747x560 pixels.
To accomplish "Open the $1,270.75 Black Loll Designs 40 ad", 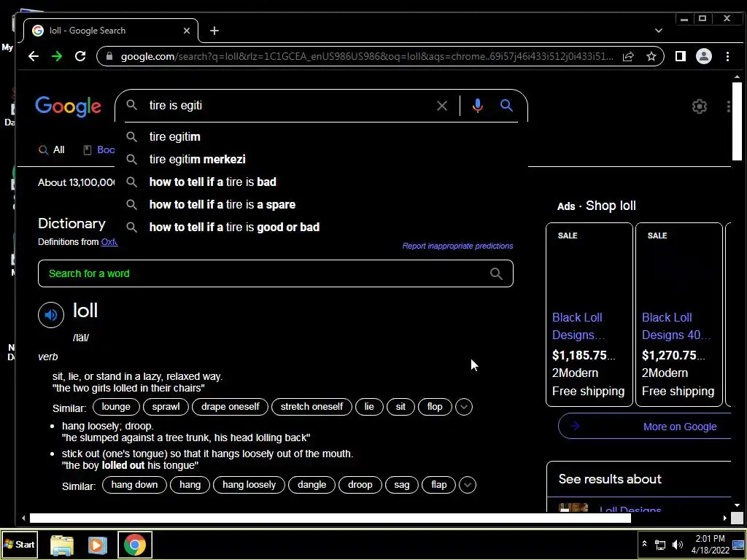I will tap(679, 314).
